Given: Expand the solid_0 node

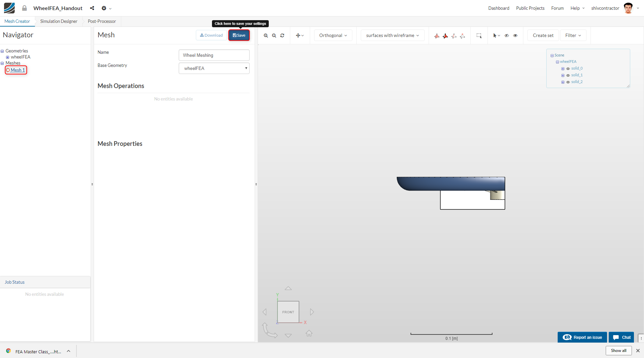Looking at the screenshot, I should click(x=563, y=69).
